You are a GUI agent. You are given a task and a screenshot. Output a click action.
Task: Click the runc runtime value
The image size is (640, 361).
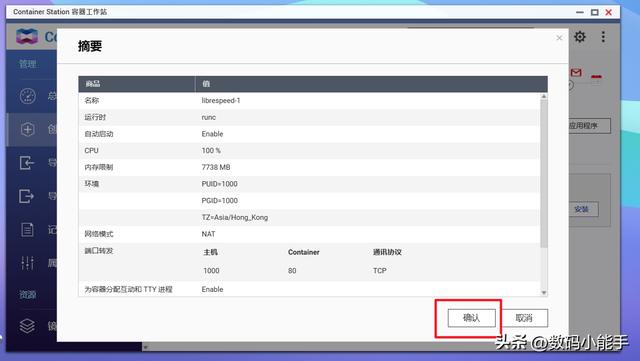(x=209, y=117)
